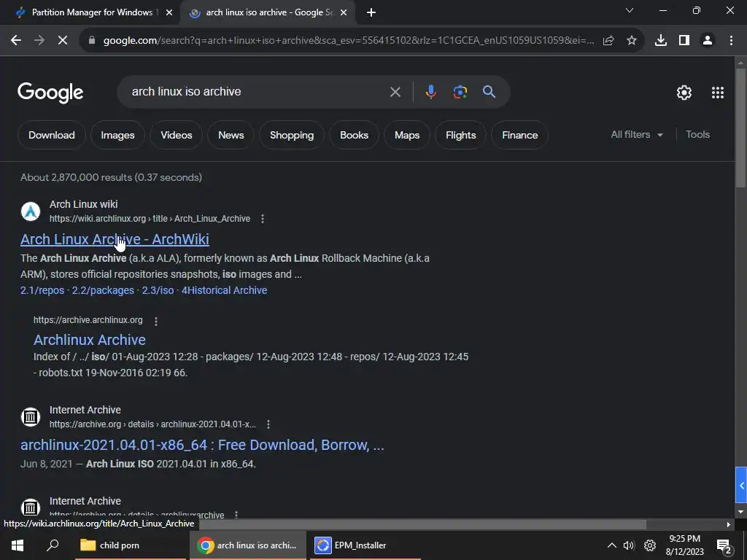Click the horizontal scrollbar thumb
Screen dimensions: 747x560
tap(422, 524)
